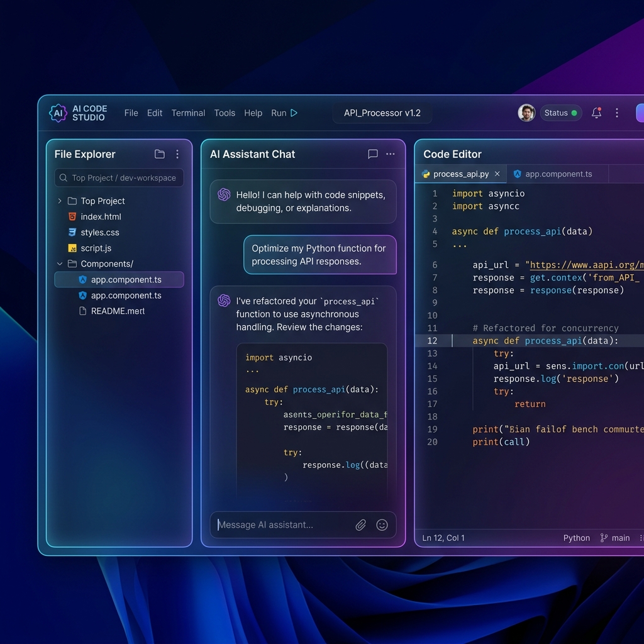Viewport: 644px width, 644px height.
Task: Open the emoji picker smiley icon
Action: pos(382,525)
